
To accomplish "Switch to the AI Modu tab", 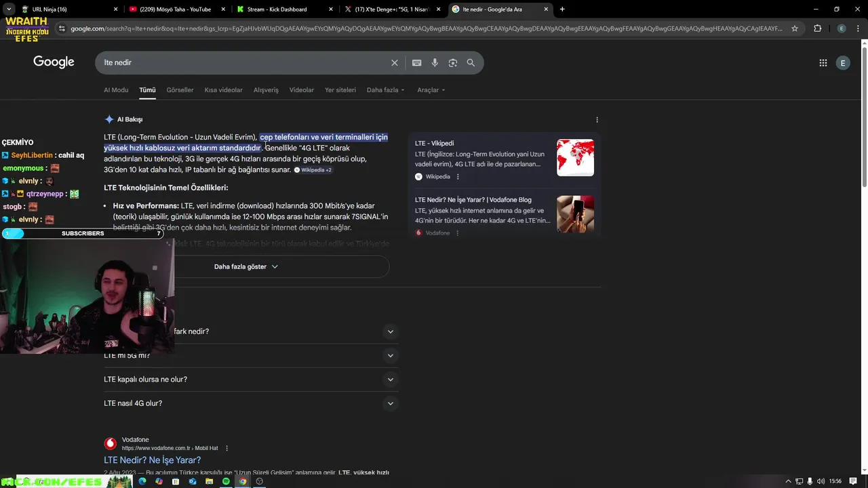I will pos(116,90).
